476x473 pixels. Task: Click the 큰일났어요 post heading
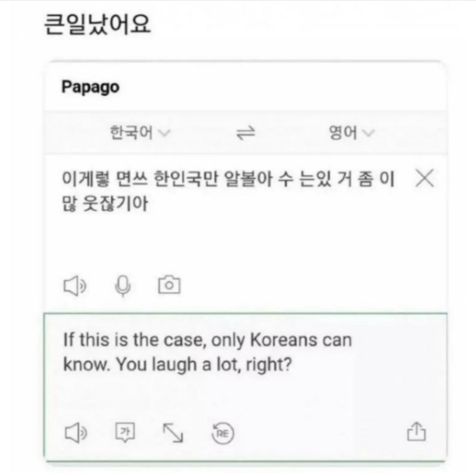97,24
